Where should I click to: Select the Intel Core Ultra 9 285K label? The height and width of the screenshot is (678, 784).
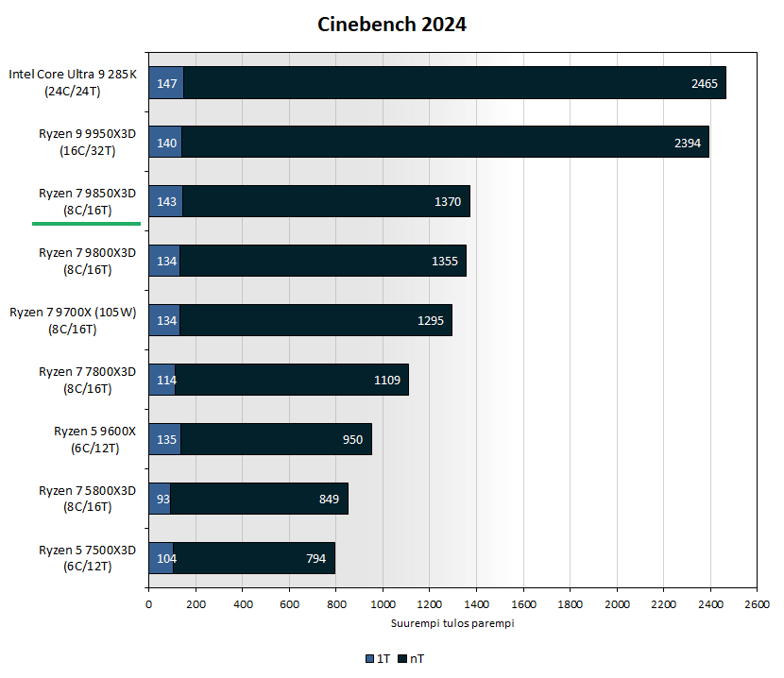pos(73,82)
